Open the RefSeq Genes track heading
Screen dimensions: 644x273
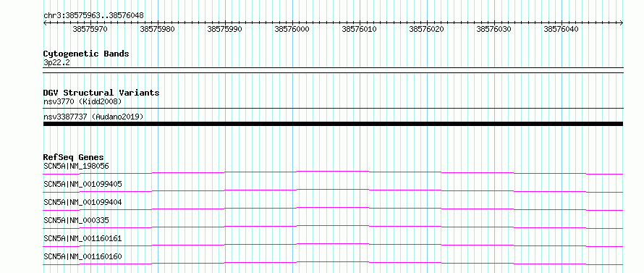click(74, 157)
